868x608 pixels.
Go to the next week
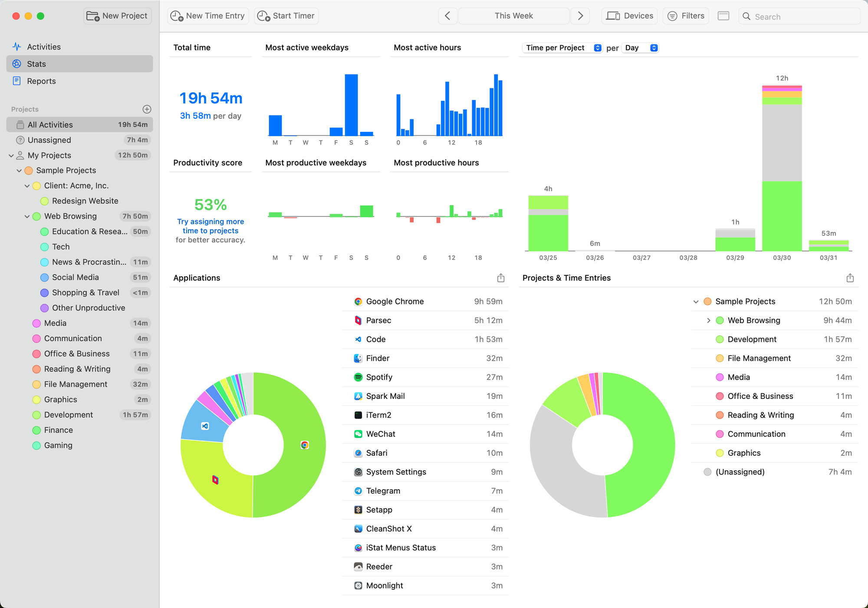point(580,16)
